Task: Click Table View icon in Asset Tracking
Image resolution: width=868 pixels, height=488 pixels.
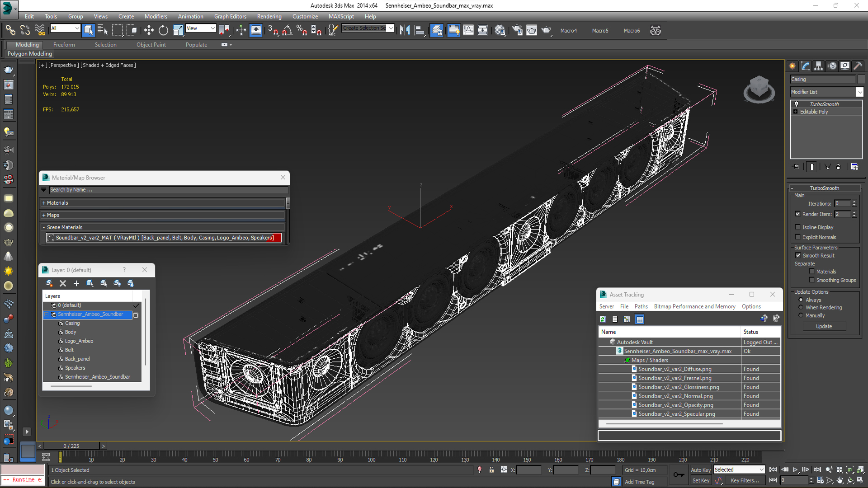Action: coord(639,319)
